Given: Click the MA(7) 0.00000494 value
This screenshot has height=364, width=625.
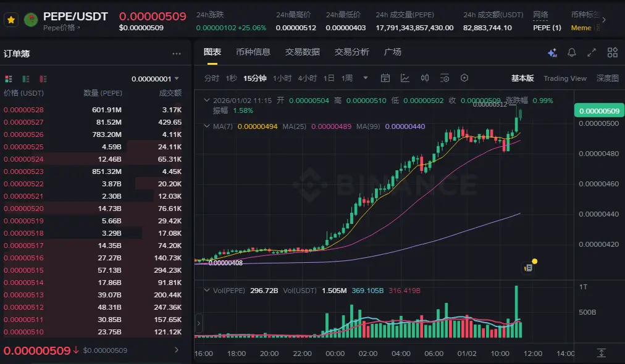Looking at the screenshot, I should pos(258,126).
